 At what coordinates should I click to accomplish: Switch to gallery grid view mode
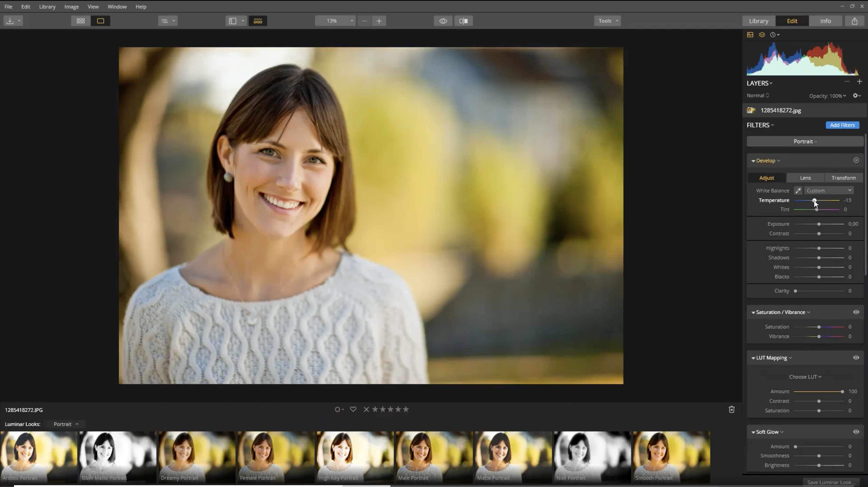tap(81, 21)
